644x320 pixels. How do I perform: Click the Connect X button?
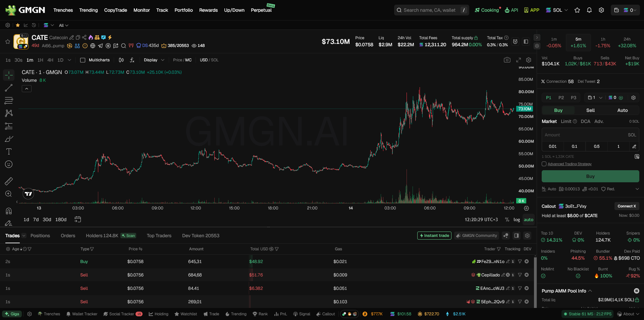pos(627,206)
